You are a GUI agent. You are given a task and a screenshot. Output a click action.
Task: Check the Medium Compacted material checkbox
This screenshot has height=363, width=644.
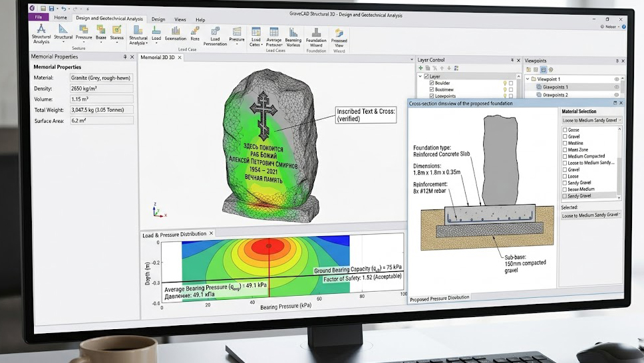(565, 156)
